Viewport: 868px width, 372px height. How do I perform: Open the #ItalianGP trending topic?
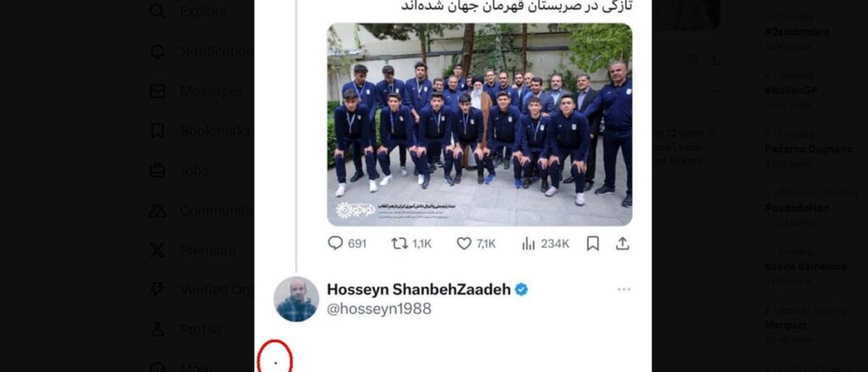[x=791, y=90]
